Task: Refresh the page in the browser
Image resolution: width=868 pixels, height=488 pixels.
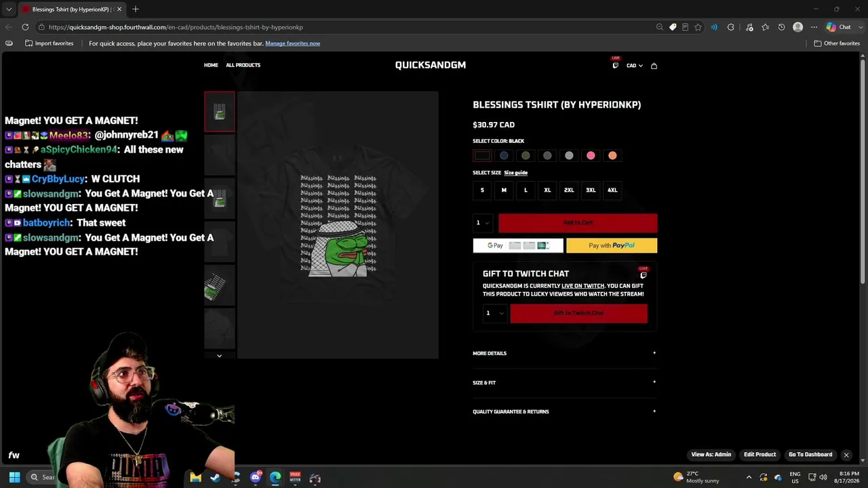Action: click(x=25, y=27)
